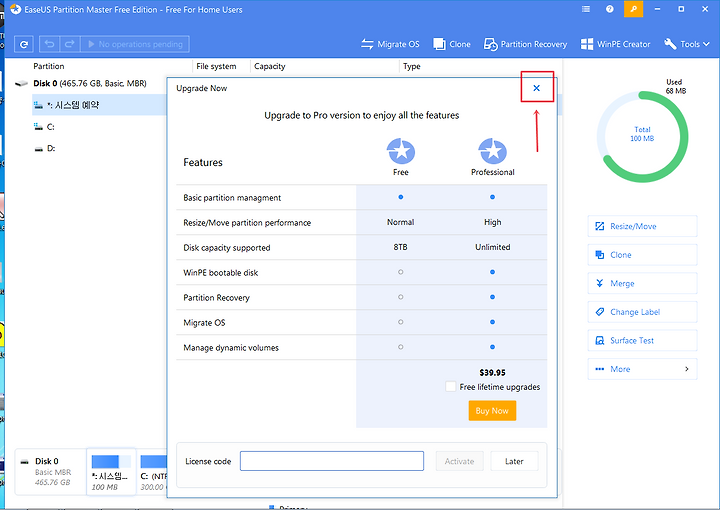This screenshot has width=720, height=510.
Task: Open WinPE Creator
Action: 615,44
